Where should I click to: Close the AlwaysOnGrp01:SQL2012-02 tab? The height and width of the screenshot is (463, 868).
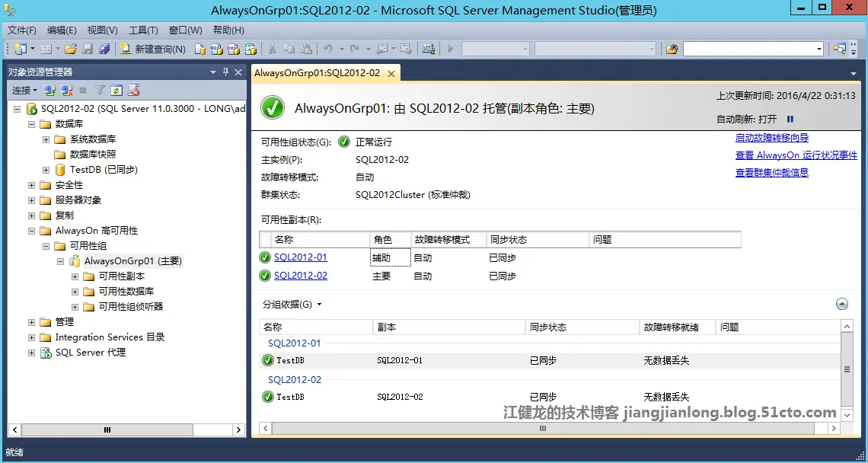coord(391,74)
